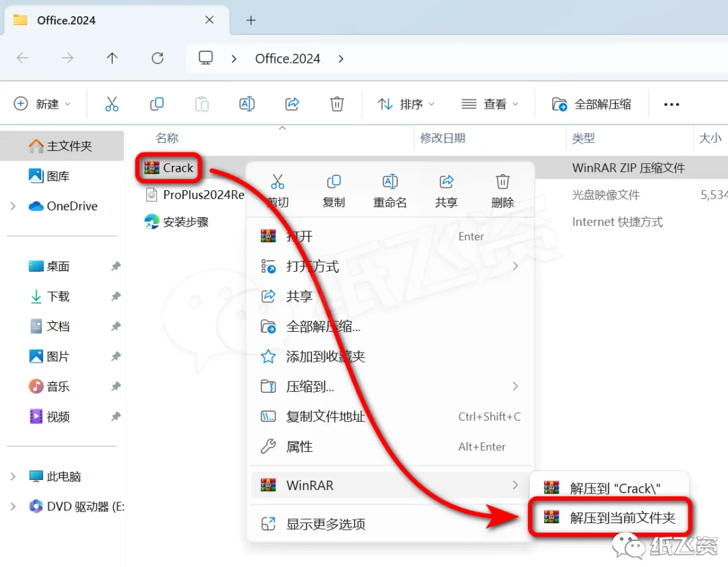Click the Share icon in the toolbar
728x567 pixels.
click(292, 104)
